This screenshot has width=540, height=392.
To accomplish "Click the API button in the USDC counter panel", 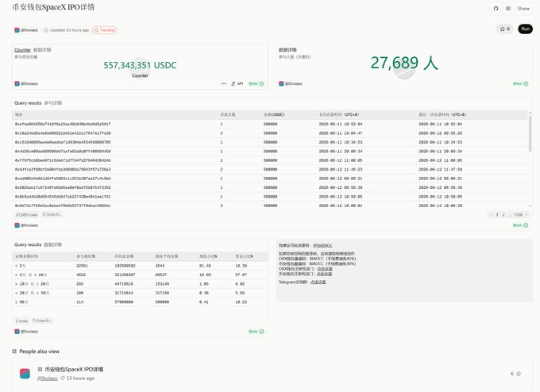I will pos(237,83).
